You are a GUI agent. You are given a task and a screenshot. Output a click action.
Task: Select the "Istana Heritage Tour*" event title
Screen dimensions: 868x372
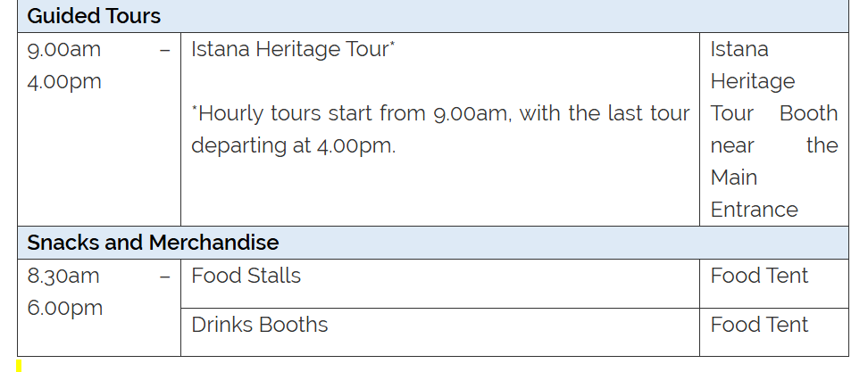click(293, 49)
